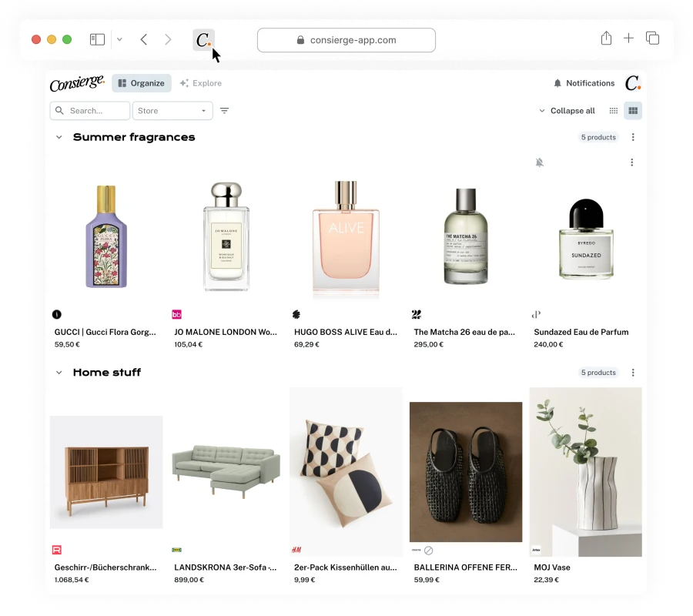Open LANDSKRONA 3er-Sofa product title
Viewport: 693px width, 616px height.
pos(226,567)
